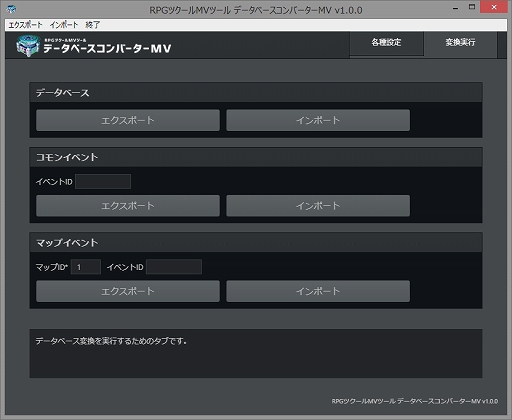Screen dimensions: 512x420
Task: Click the description text panel at bottom
Action: [x=256, y=353]
